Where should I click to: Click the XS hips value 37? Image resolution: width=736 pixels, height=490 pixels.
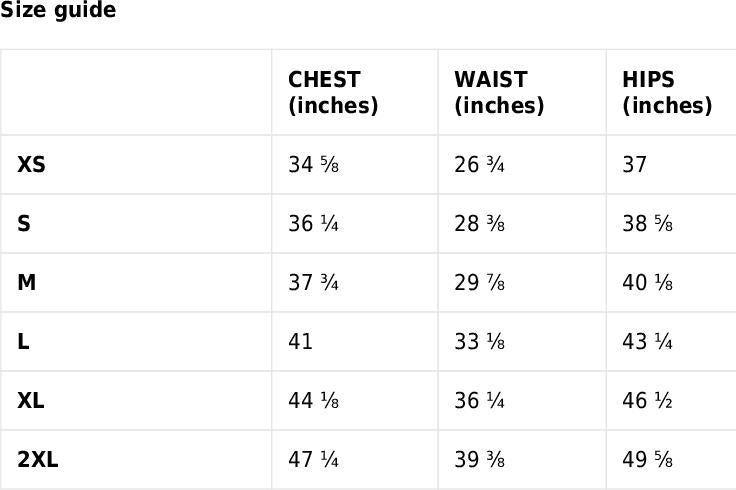(x=635, y=165)
